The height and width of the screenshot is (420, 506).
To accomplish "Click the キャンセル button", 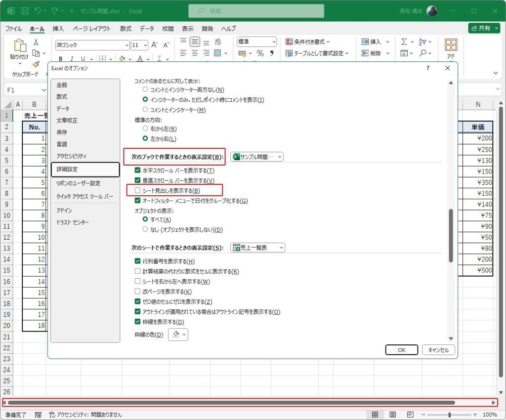I will pos(438,350).
